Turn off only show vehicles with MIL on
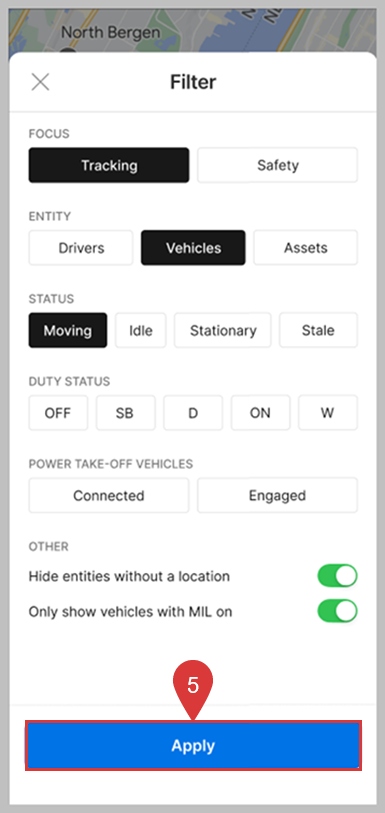Image resolution: width=385 pixels, height=813 pixels. point(337,611)
